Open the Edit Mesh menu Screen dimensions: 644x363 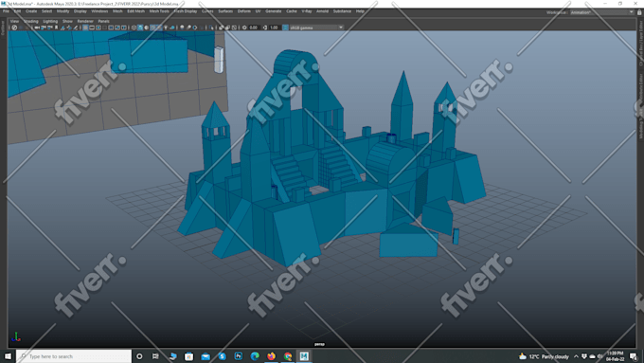135,11
